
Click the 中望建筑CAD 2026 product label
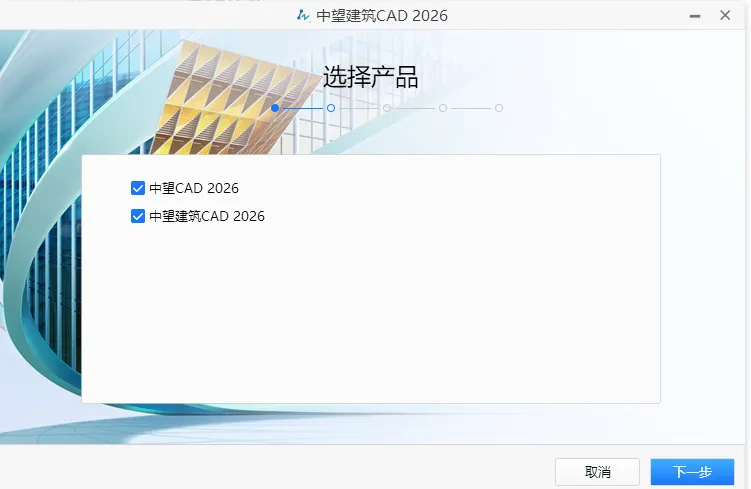(x=207, y=216)
